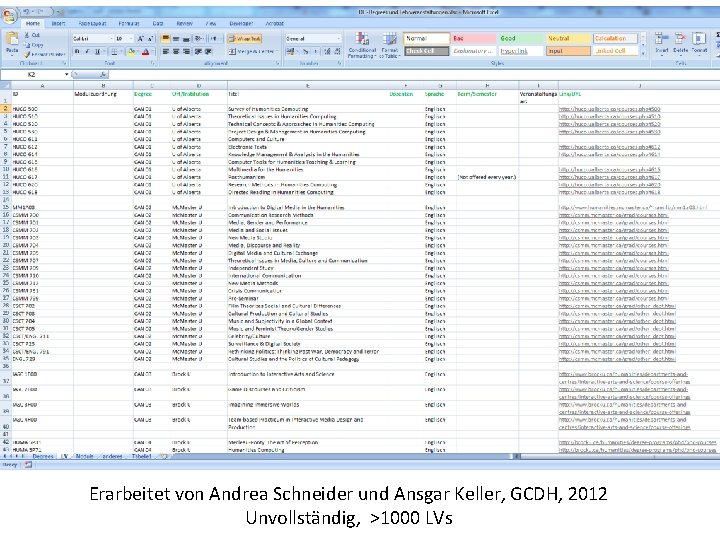Align text right
720x540 pixels.
[x=186, y=51]
